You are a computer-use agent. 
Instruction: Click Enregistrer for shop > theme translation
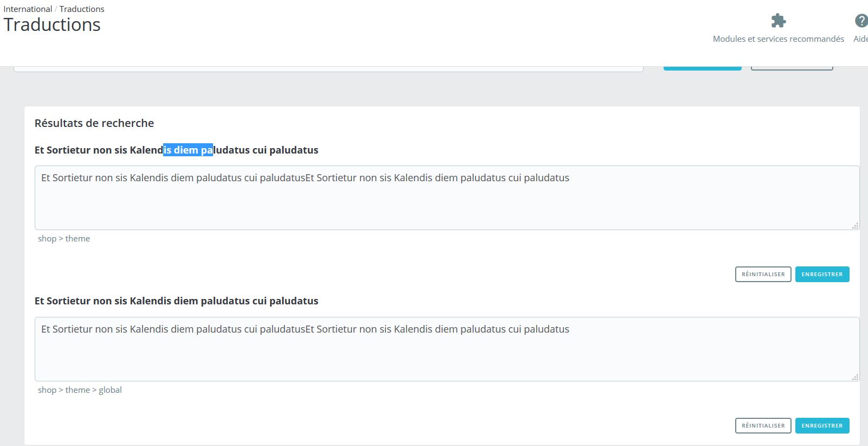pos(822,274)
